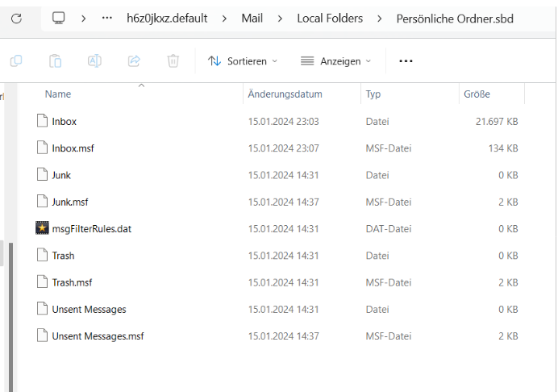Open Local Folders in the breadcrumb

330,19
